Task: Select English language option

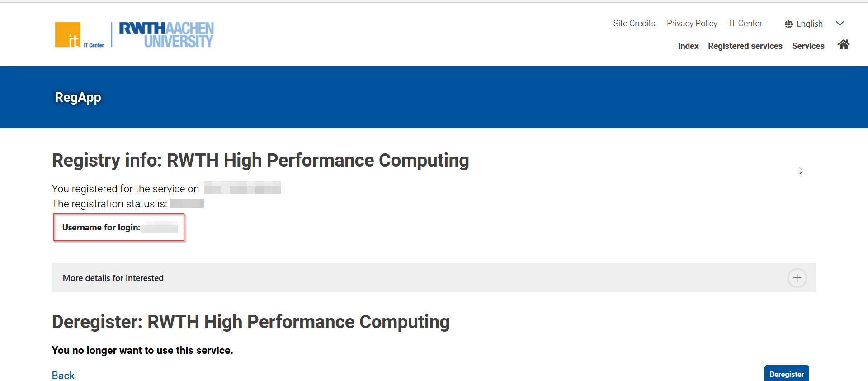Action: pyautogui.click(x=809, y=24)
